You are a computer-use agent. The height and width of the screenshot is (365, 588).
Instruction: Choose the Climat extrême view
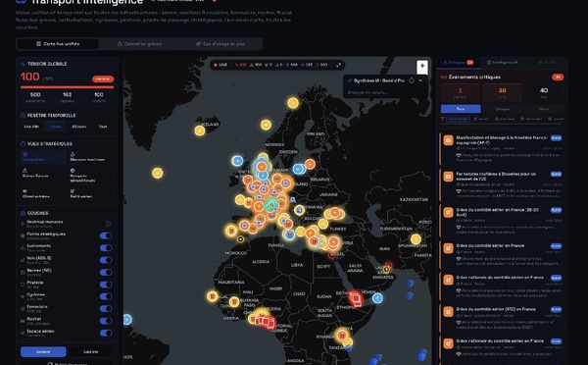tap(43, 193)
